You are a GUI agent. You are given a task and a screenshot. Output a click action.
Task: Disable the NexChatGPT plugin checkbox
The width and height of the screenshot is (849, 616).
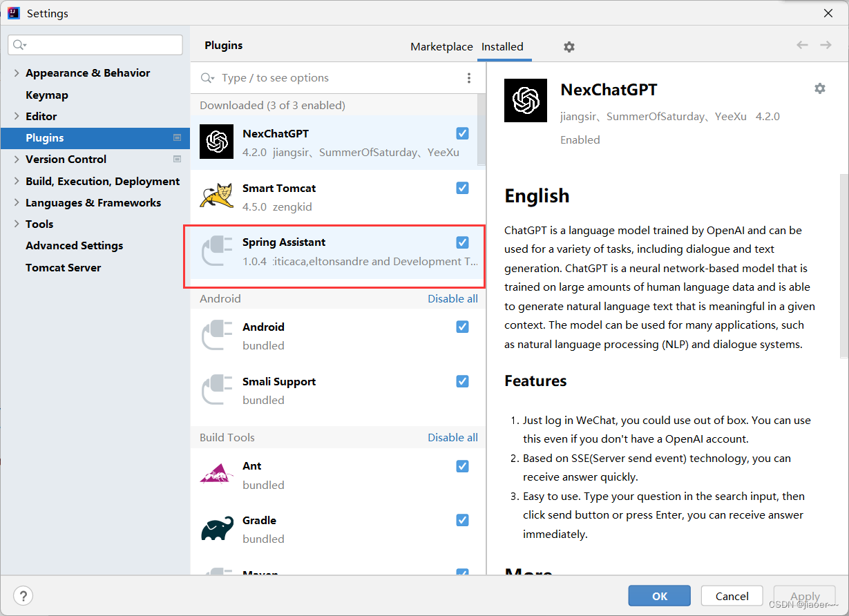point(463,133)
